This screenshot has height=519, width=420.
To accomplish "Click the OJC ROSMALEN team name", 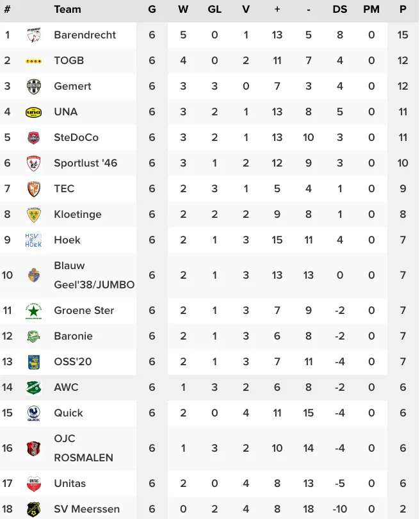I will click(x=84, y=448).
